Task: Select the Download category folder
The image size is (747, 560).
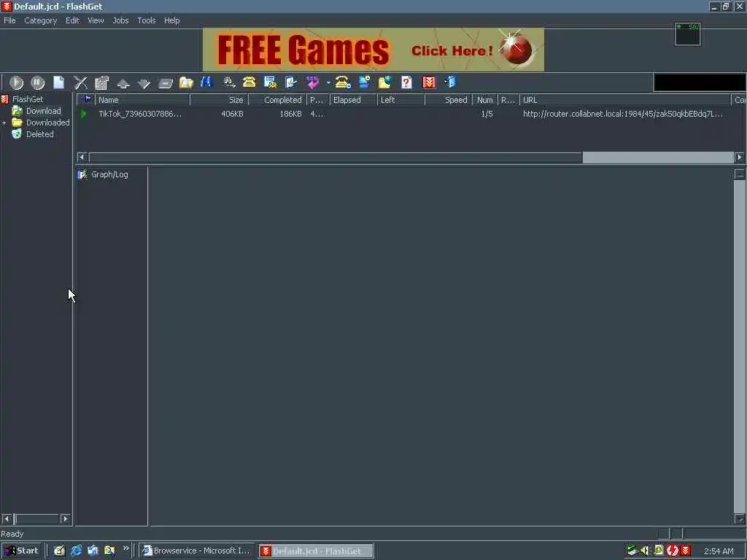Action: tap(43, 111)
